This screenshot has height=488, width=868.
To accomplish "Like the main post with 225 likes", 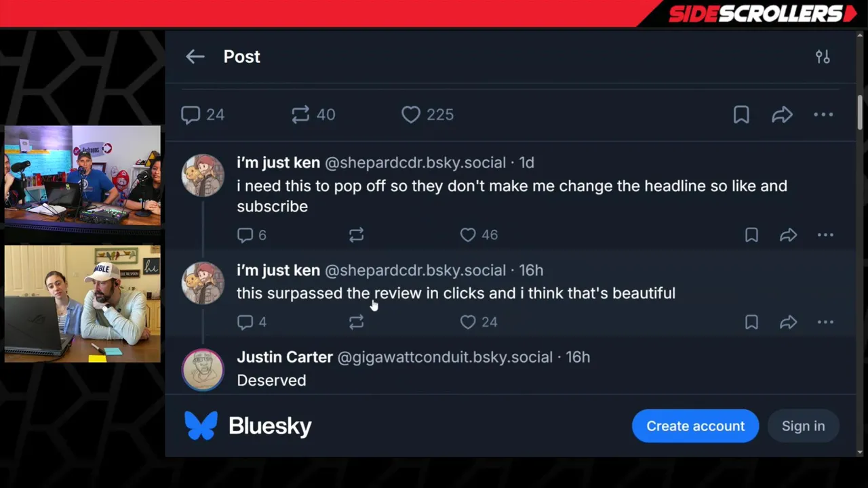I will point(411,115).
